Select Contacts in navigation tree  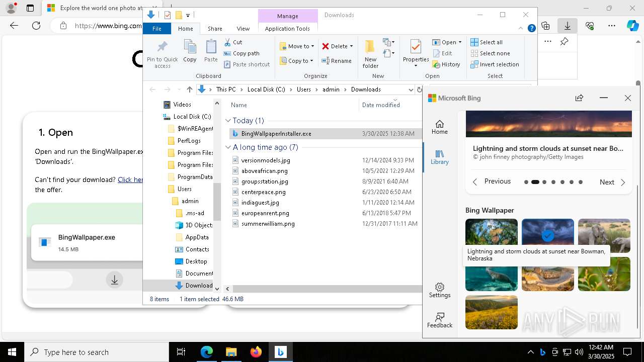(197, 249)
